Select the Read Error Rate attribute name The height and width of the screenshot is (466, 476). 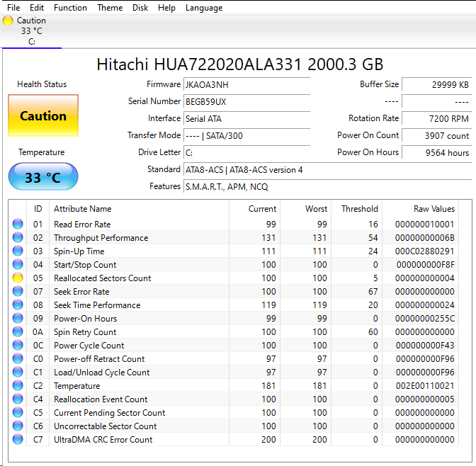click(82, 225)
